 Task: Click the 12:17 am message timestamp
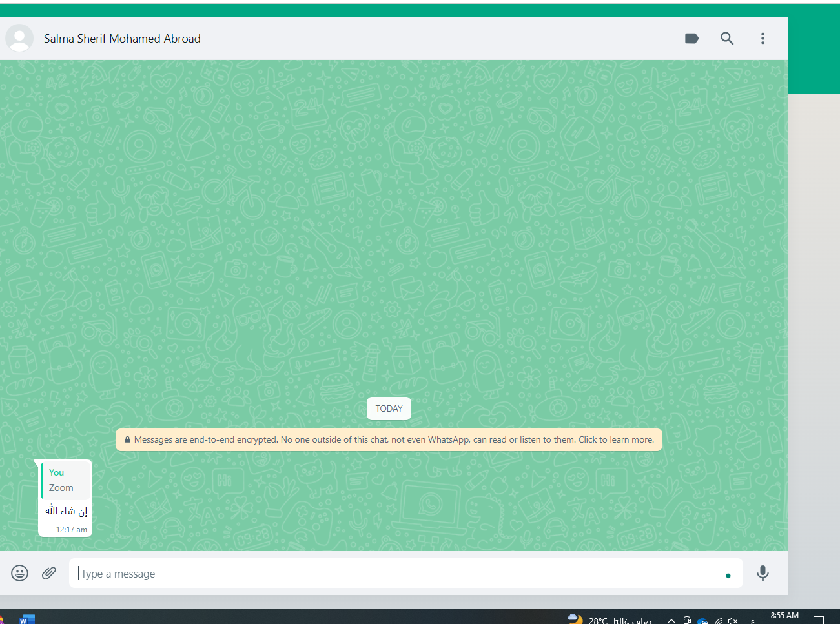point(71,530)
